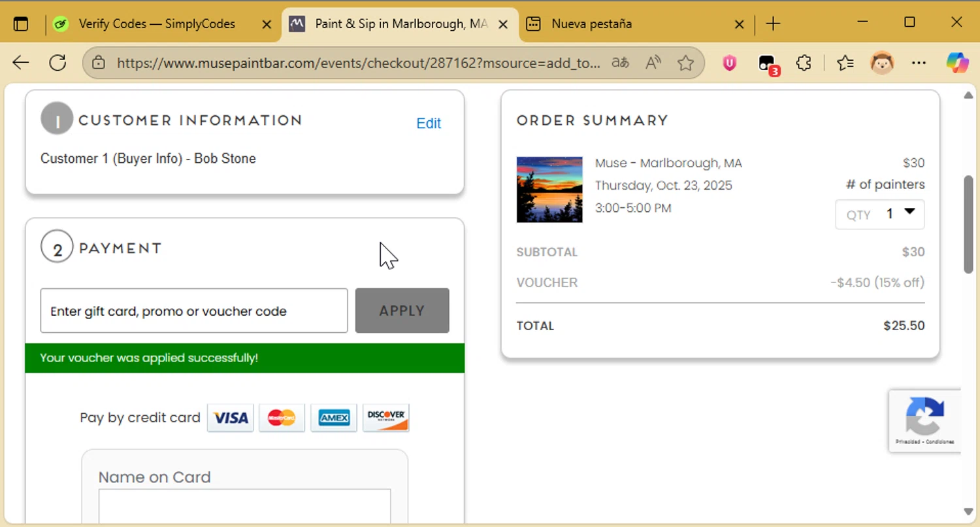Click the translate page icon
Image resolution: width=980 pixels, height=527 pixels.
coord(620,63)
